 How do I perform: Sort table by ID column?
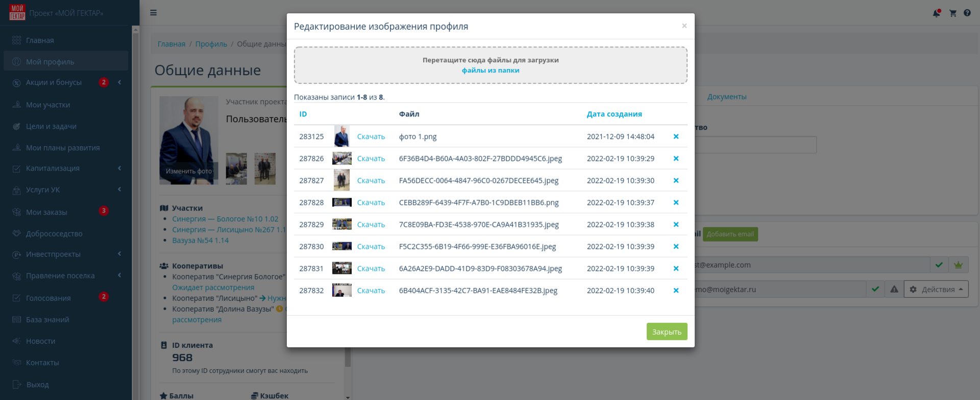[303, 114]
